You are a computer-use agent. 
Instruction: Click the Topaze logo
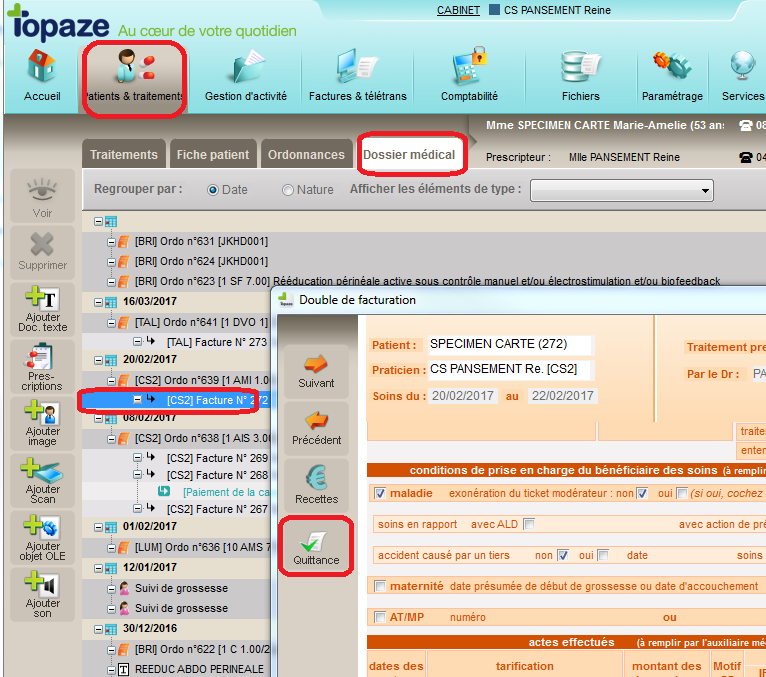(x=58, y=22)
